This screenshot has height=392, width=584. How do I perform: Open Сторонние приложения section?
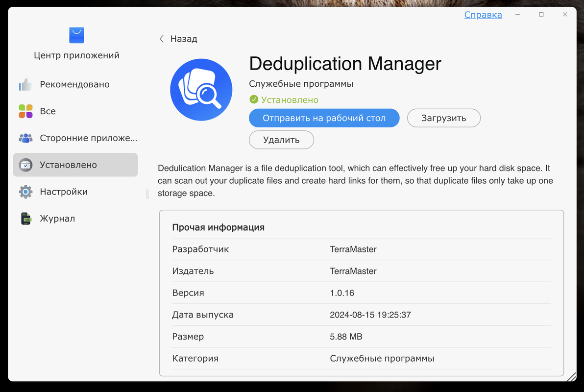(x=75, y=138)
